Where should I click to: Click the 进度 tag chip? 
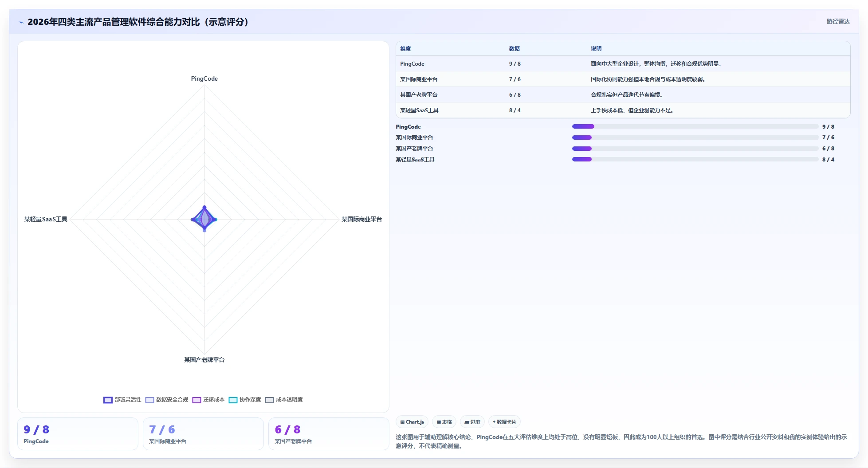click(472, 422)
